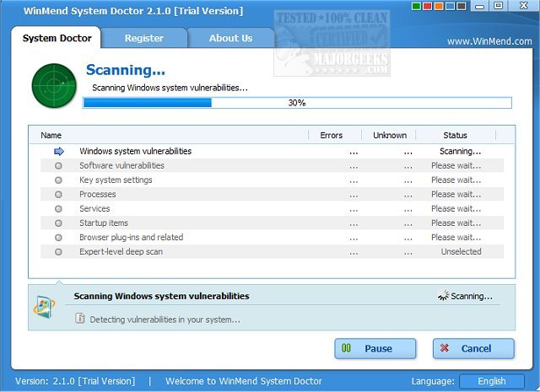Select the Processes row

tap(272, 195)
